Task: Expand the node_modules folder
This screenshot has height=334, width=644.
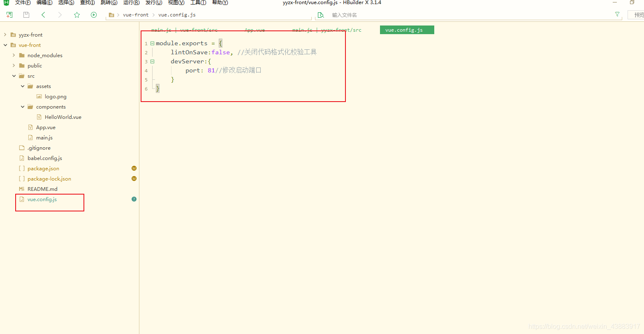Action: [14, 56]
